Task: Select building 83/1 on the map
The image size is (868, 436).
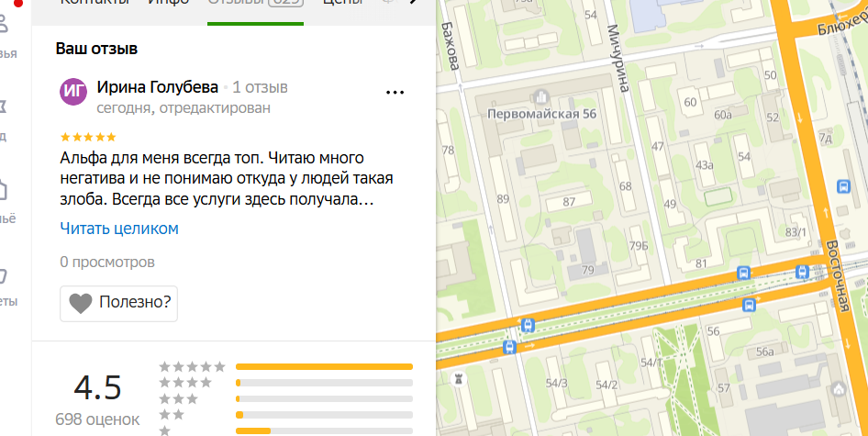Action: (796, 232)
